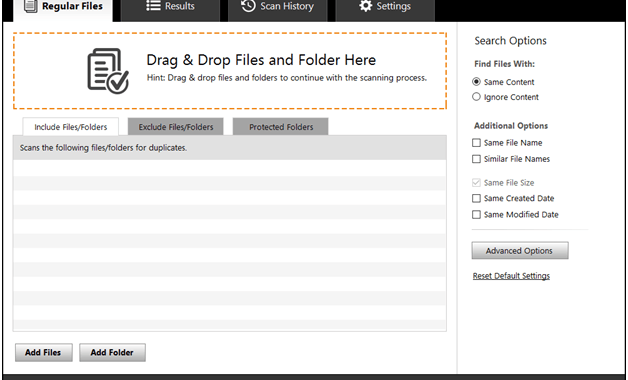Click the Advanced Options button
The width and height of the screenshot is (628, 380).
(x=520, y=250)
